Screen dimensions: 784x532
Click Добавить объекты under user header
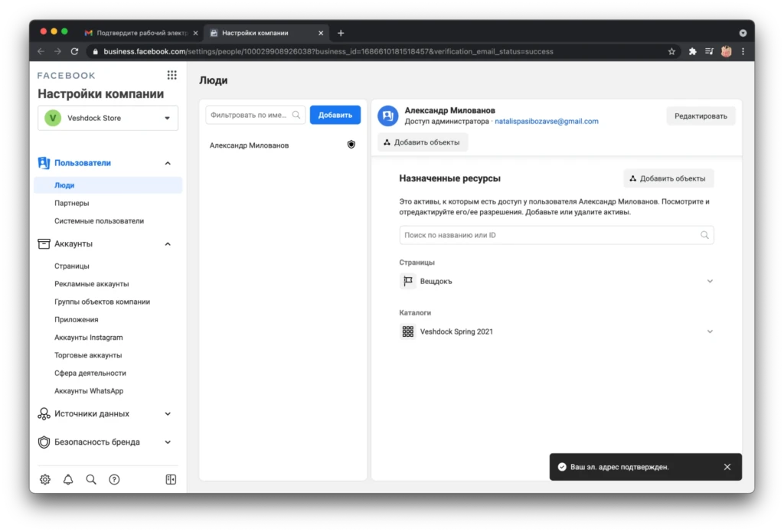pos(422,142)
